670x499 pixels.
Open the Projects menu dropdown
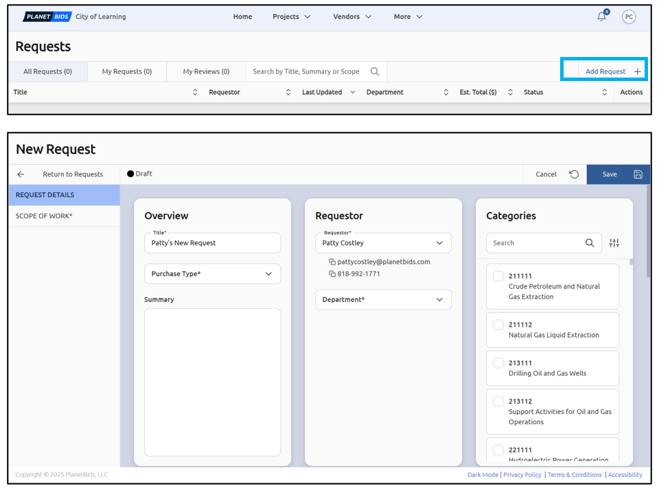[291, 16]
